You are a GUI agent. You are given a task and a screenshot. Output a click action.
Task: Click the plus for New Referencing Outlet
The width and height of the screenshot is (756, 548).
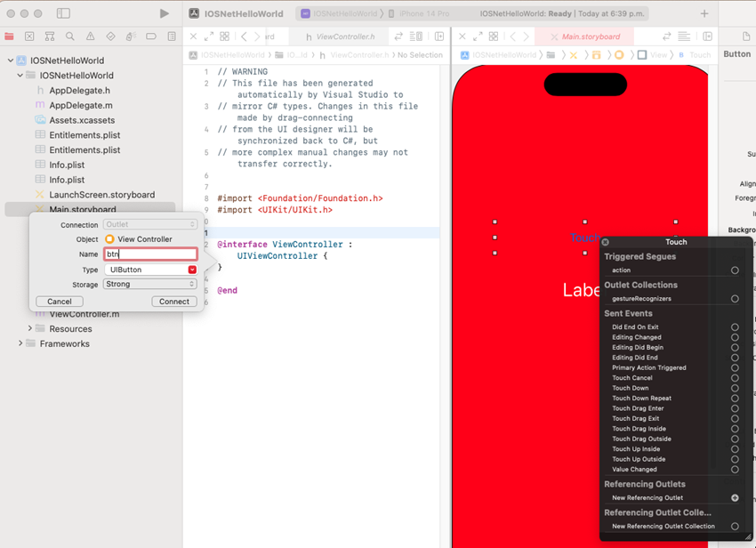pos(736,497)
